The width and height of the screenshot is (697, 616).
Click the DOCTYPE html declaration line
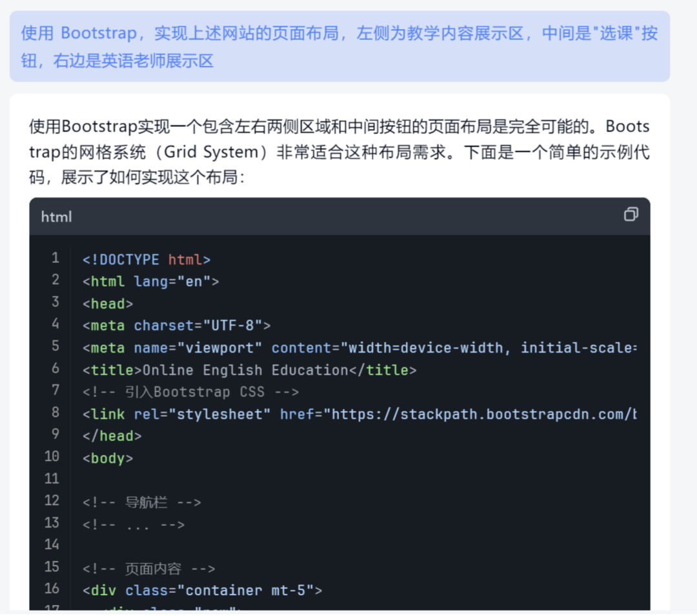coord(146,260)
